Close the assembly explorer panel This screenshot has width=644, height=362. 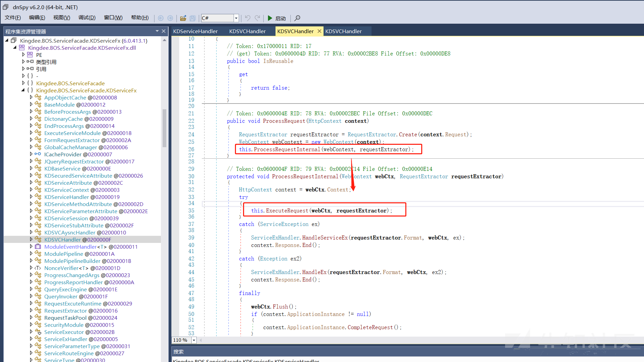coord(164,31)
